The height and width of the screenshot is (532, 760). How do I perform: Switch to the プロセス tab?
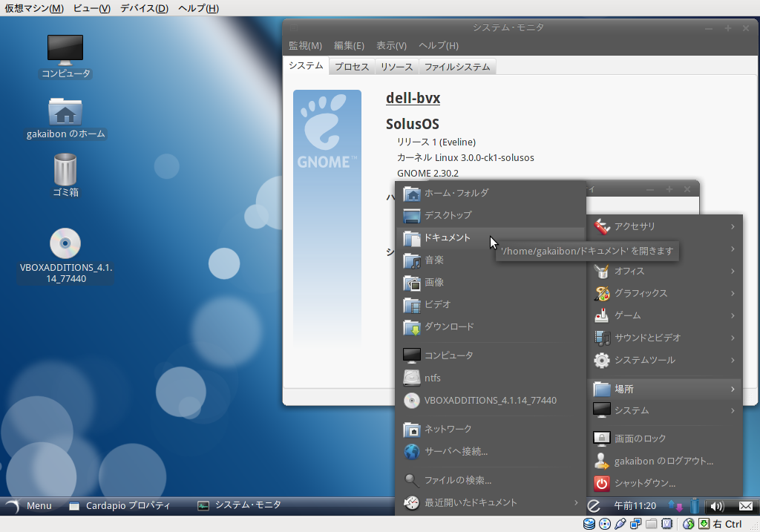click(x=351, y=65)
